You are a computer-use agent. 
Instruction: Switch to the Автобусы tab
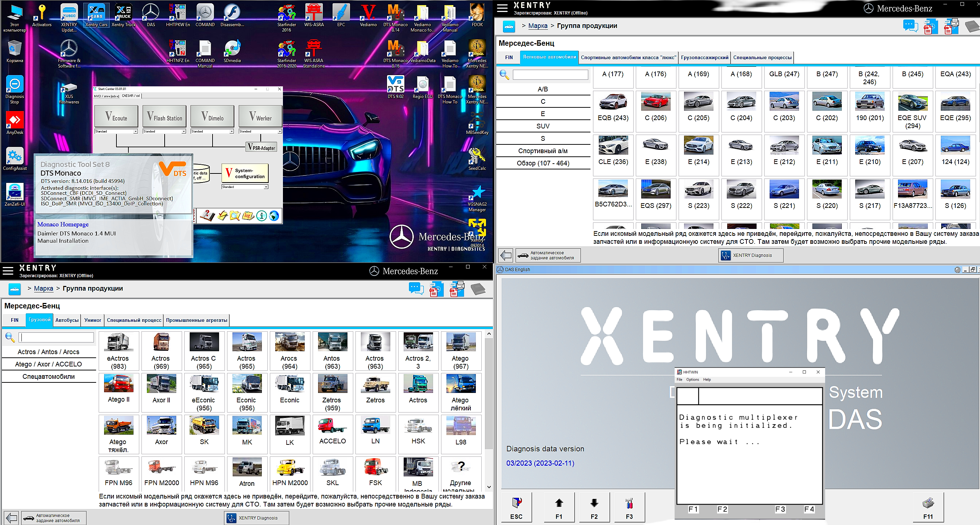pos(67,320)
